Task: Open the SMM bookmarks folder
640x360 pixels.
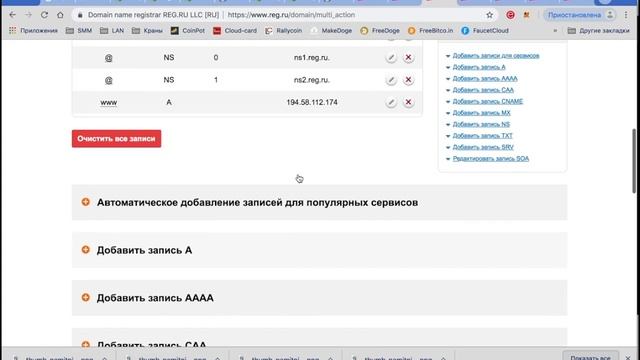Action: coord(79,31)
